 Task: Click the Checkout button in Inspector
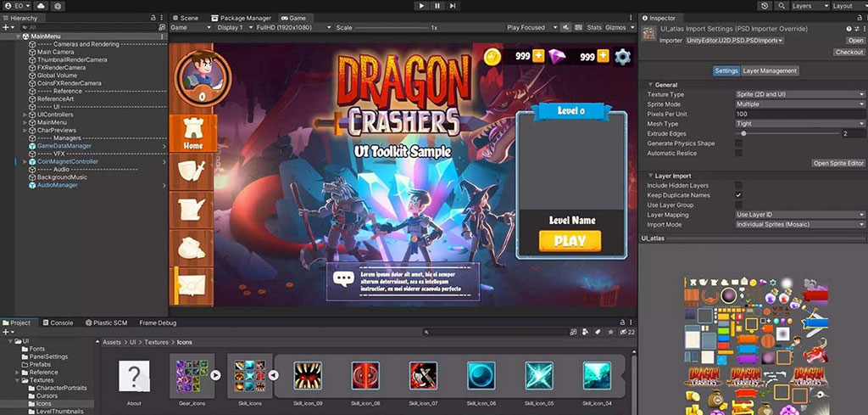click(849, 52)
